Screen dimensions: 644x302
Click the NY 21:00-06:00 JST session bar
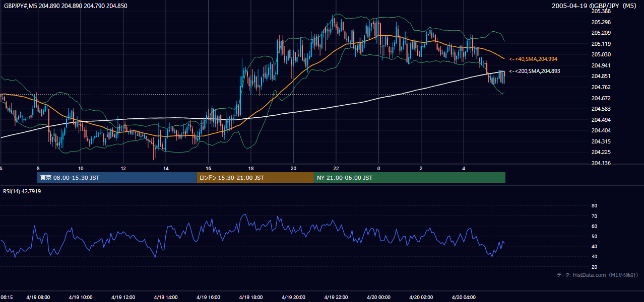click(410, 178)
